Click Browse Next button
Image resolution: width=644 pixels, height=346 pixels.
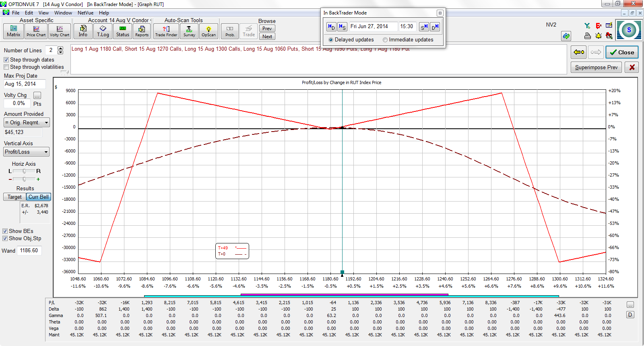click(267, 37)
